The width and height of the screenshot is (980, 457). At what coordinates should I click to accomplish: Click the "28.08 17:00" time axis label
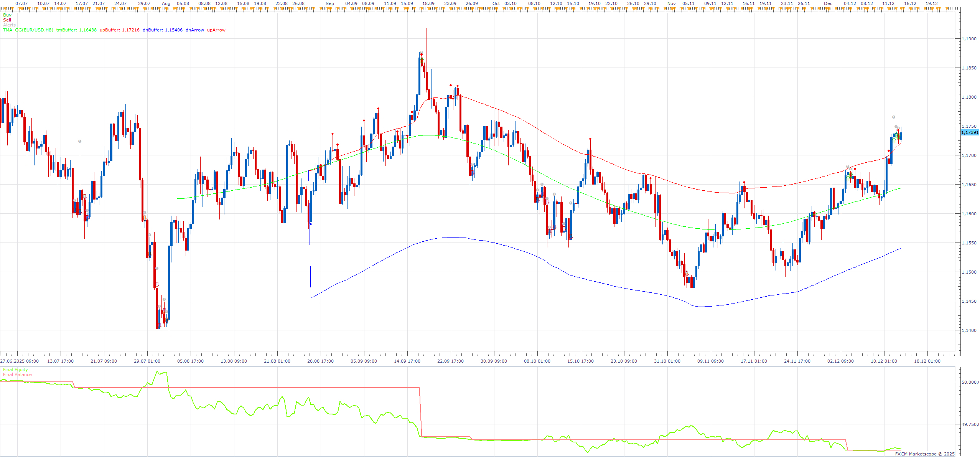(320, 361)
